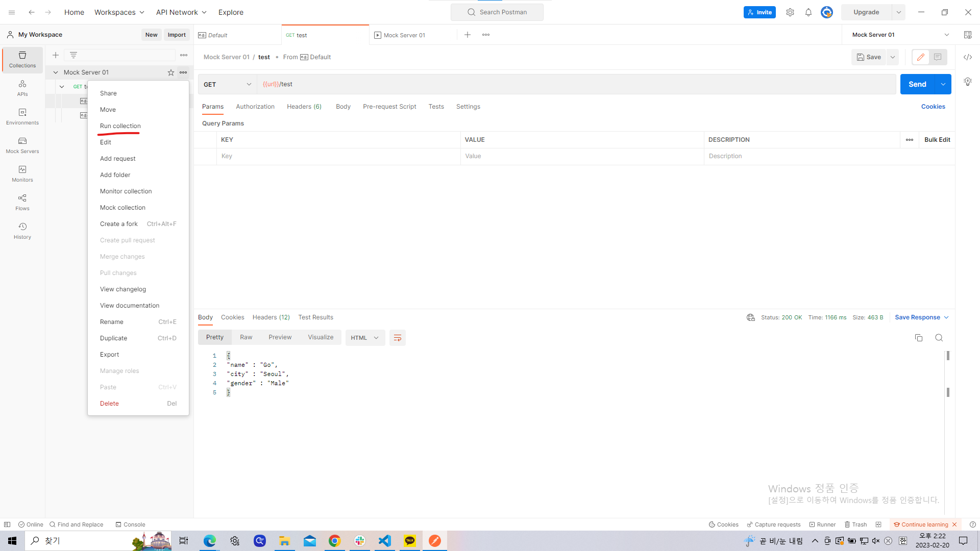Screen dimensions: 980x551
Task: Open the HTML response format dropdown
Action: click(x=365, y=338)
